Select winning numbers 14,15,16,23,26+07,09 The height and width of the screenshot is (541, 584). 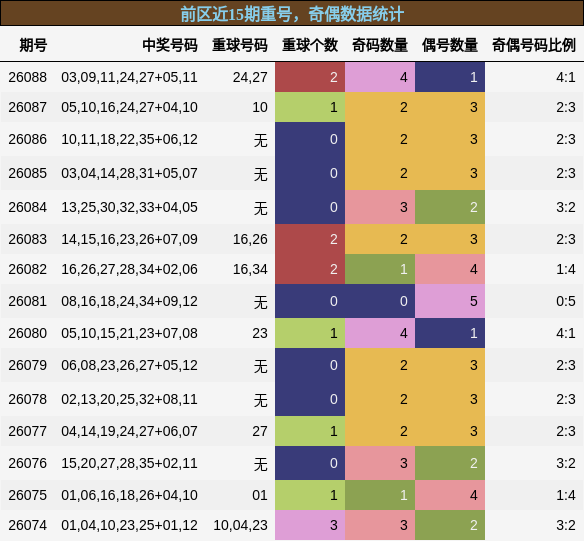click(129, 239)
